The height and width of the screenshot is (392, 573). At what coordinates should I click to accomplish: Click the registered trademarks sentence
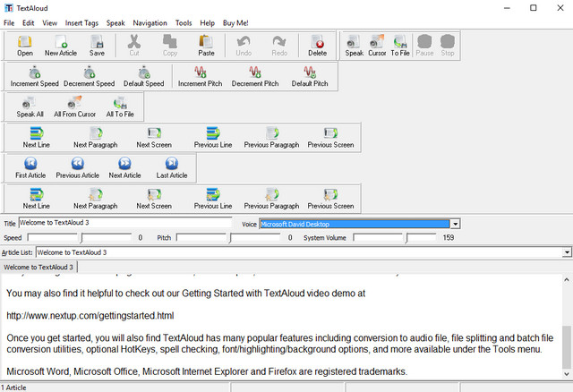(207, 371)
